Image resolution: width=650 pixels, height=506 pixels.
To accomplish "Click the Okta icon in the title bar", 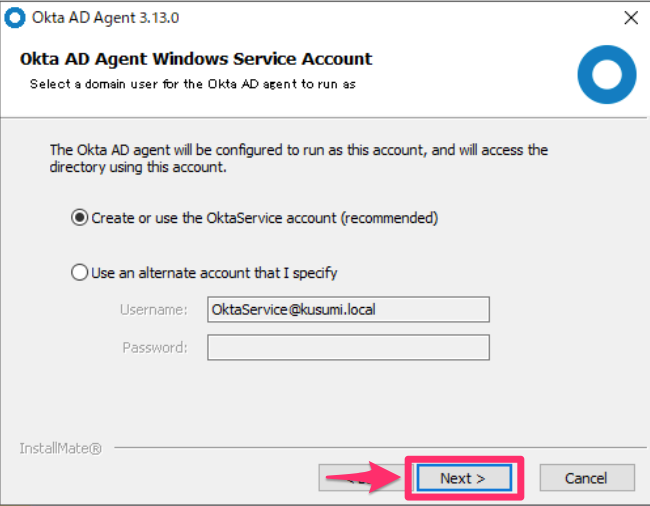I will pyautogui.click(x=17, y=17).
